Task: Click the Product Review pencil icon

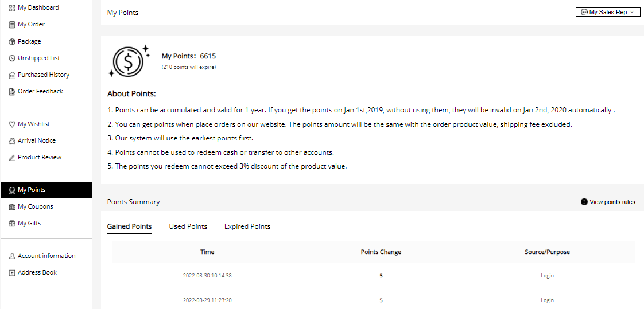Action: point(12,158)
